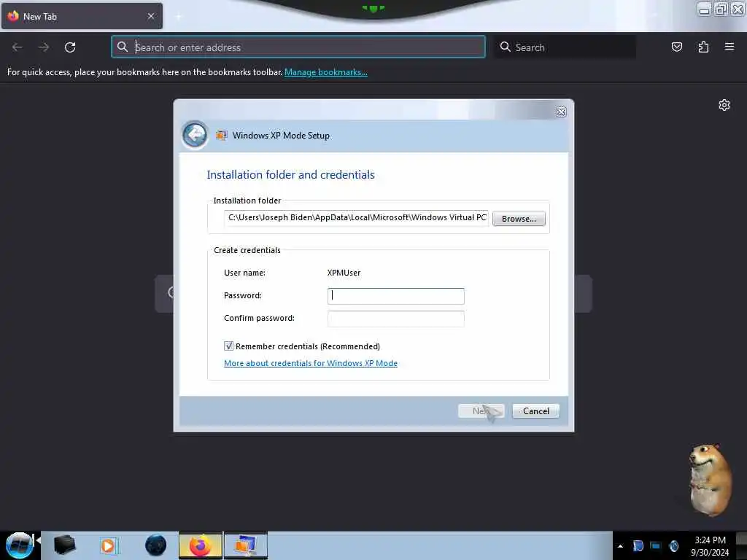
Task: Show hidden system tray icons arrow
Action: [x=620, y=545]
